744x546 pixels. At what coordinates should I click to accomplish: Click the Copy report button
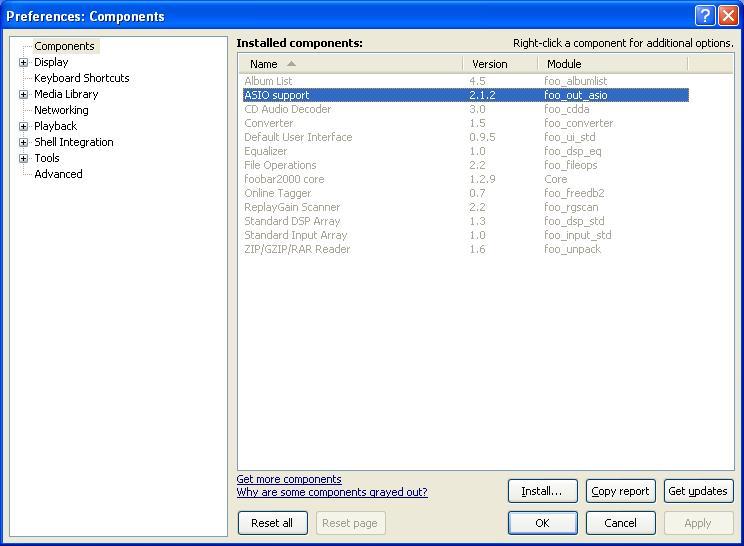(x=620, y=491)
